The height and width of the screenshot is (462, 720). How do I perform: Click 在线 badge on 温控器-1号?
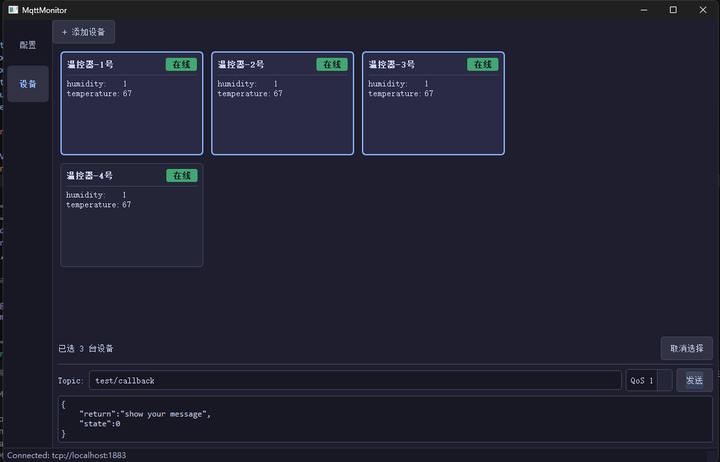181,64
